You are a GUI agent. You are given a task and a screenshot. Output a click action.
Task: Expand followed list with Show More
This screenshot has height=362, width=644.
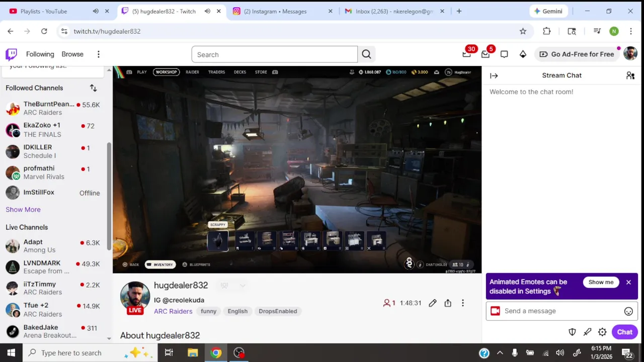(x=23, y=210)
